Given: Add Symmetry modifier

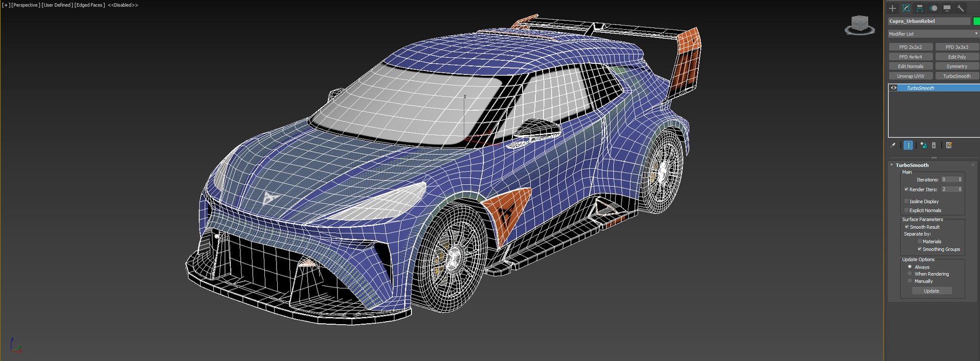Looking at the screenshot, I should tap(957, 66).
